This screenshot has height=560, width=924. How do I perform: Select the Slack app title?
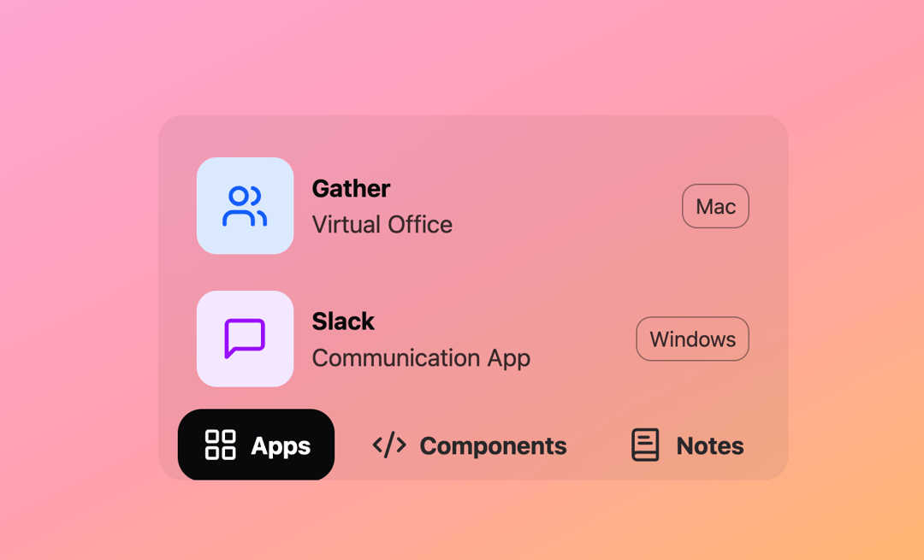(x=343, y=321)
